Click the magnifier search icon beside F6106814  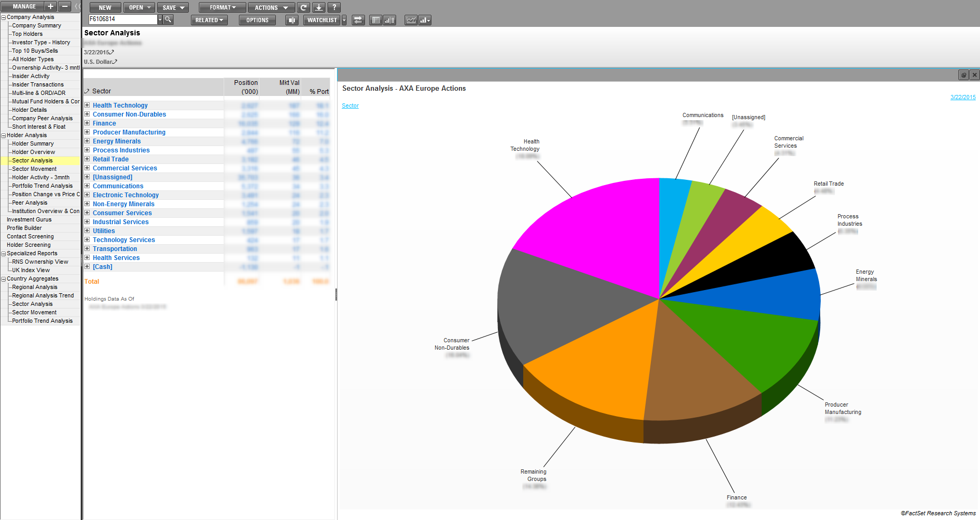pos(168,20)
